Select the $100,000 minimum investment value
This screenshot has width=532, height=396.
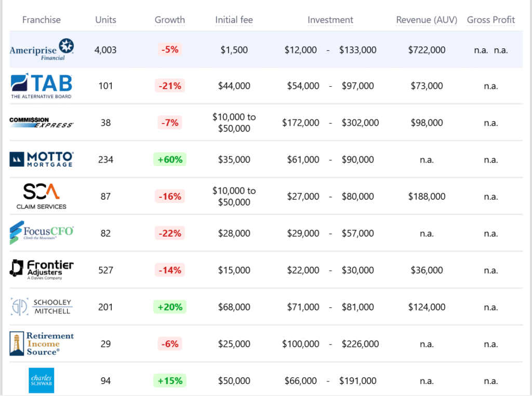click(301, 344)
